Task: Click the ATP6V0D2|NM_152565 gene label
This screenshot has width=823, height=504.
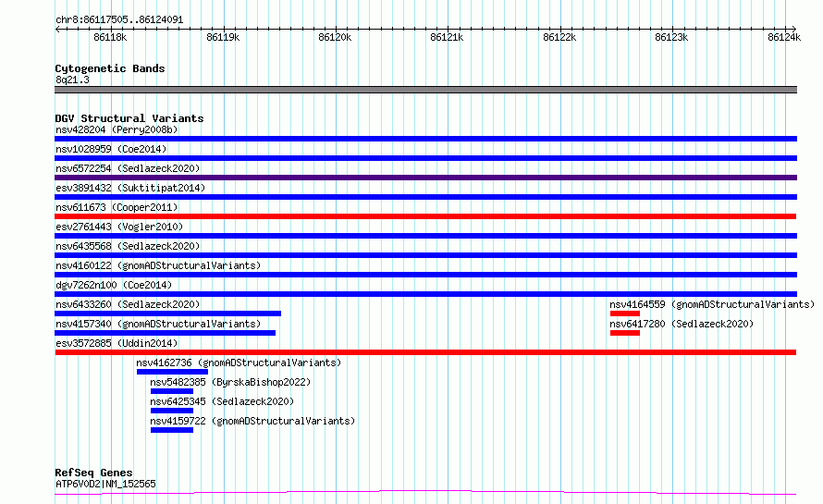Action: [x=105, y=484]
